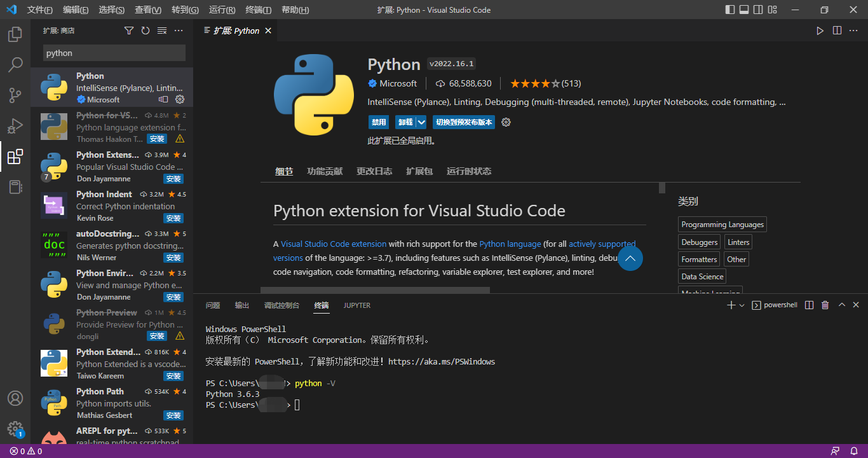Image resolution: width=868 pixels, height=458 pixels.
Task: Maximize the terminal panel with chevron up
Action: click(842, 305)
